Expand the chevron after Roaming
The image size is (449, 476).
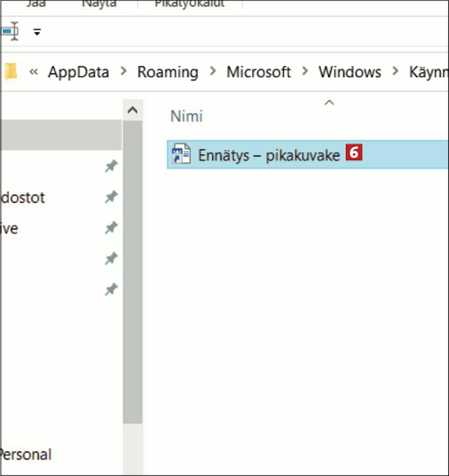[x=213, y=71]
